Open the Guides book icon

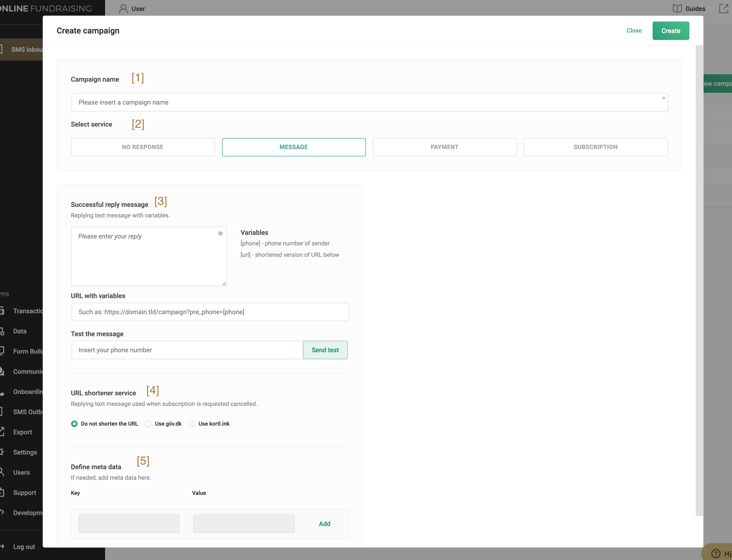[x=677, y=9]
